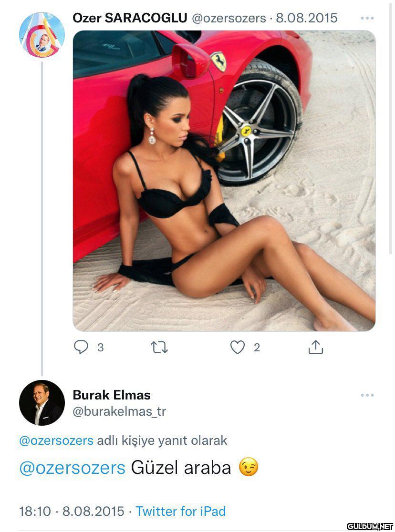The image size is (395, 532).
Task: Click the GULDUM.NET watermark logo
Action: point(370,526)
